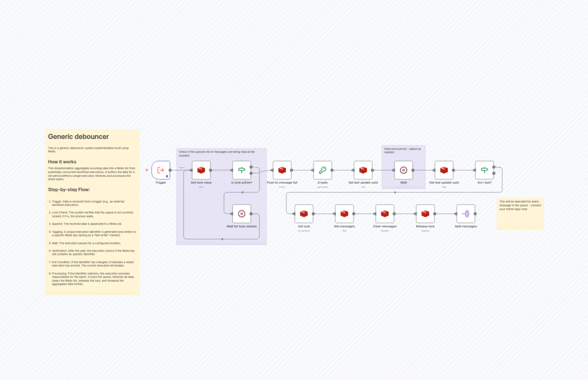588x380 pixels.
Task: Click the Split messages node icon
Action: click(466, 214)
